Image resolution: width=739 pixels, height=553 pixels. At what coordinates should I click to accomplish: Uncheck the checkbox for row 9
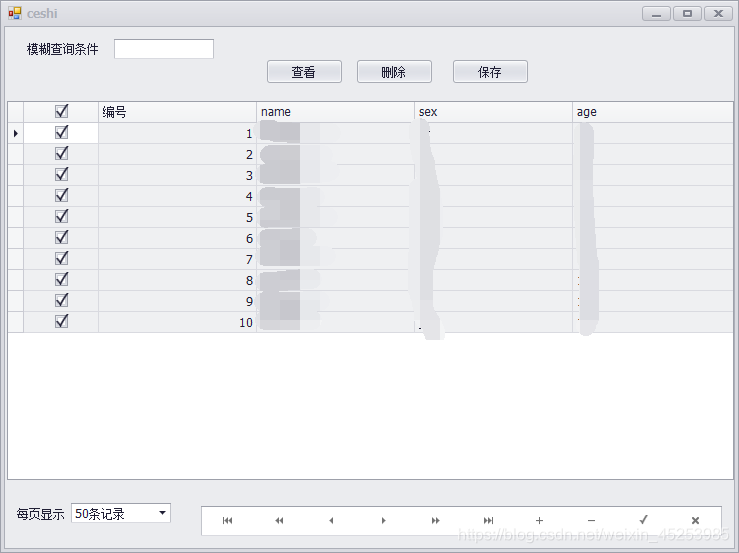click(x=62, y=300)
